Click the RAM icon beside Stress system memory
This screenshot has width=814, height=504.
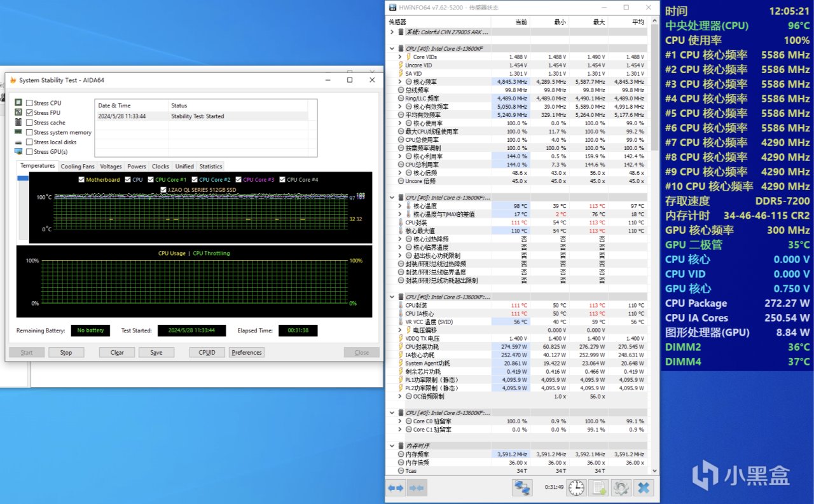pos(19,132)
